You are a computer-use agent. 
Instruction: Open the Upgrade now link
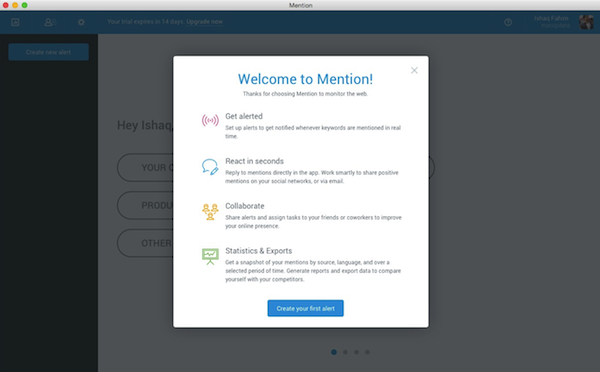point(204,21)
